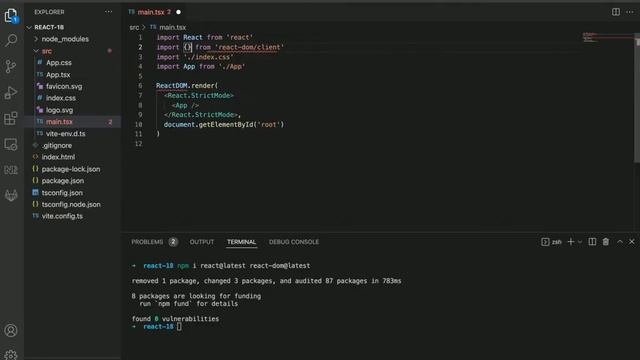Split the terminal panel
The image size is (640, 360).
(592, 242)
